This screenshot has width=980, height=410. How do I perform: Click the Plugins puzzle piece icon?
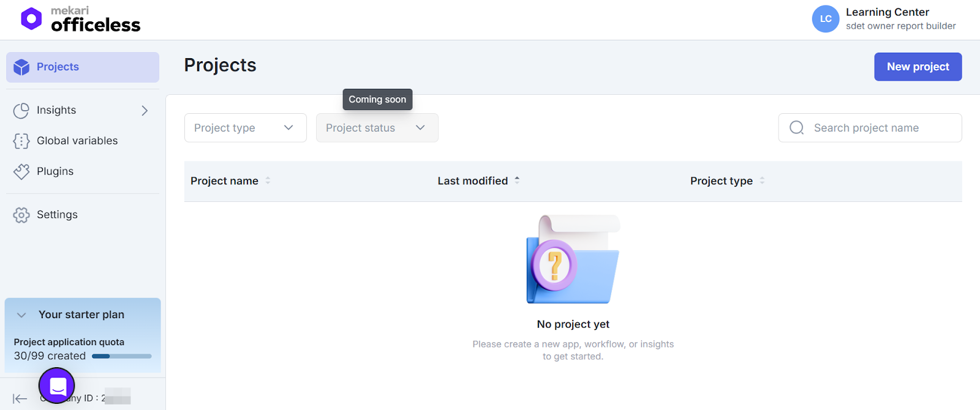point(21,172)
